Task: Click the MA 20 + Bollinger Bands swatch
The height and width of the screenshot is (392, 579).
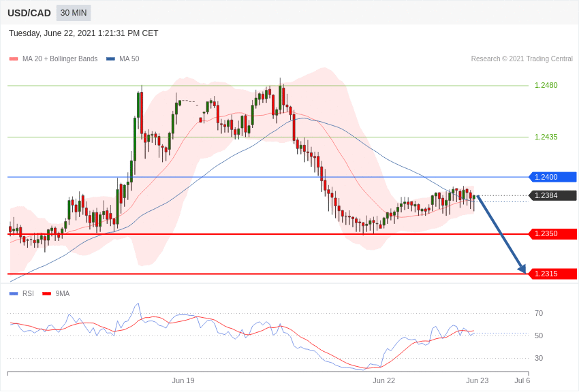Action: point(14,59)
